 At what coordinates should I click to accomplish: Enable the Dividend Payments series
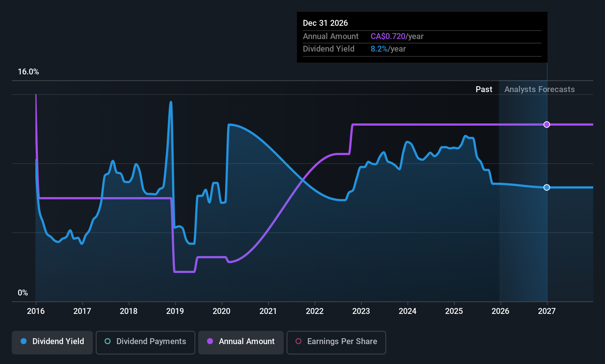[145, 342]
